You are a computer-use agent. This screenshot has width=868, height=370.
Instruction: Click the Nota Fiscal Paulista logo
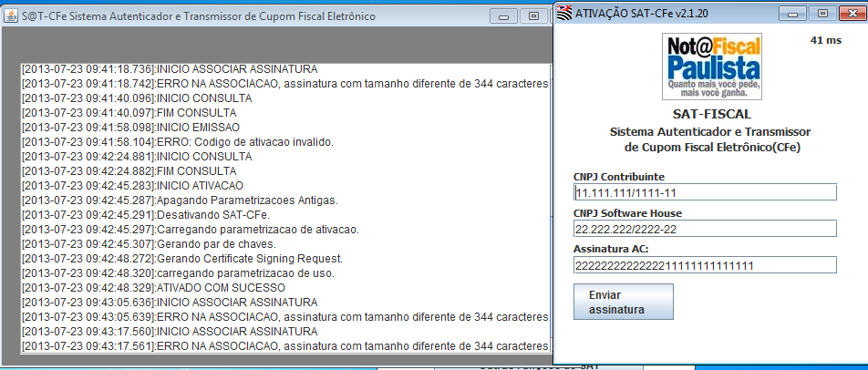pyautogui.click(x=712, y=67)
